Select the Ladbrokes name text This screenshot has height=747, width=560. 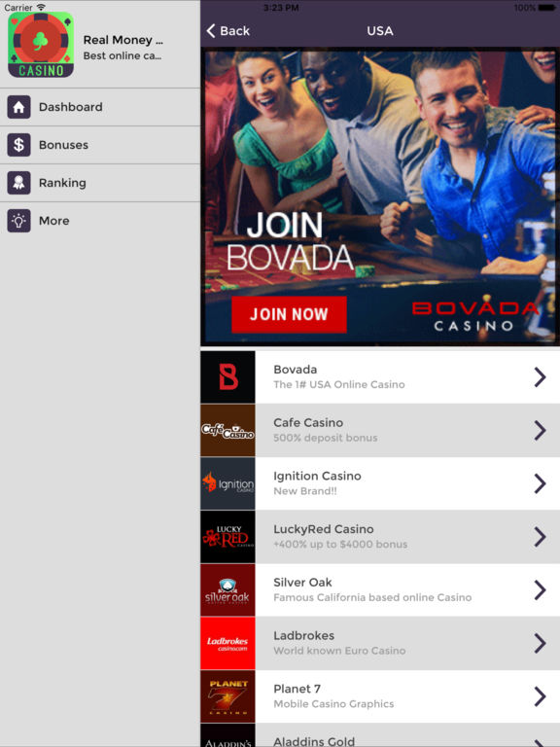[x=303, y=635]
